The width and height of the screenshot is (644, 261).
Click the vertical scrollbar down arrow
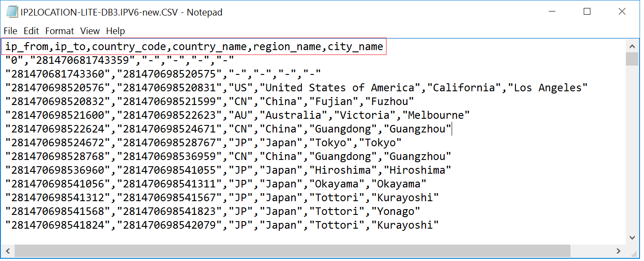632,238
